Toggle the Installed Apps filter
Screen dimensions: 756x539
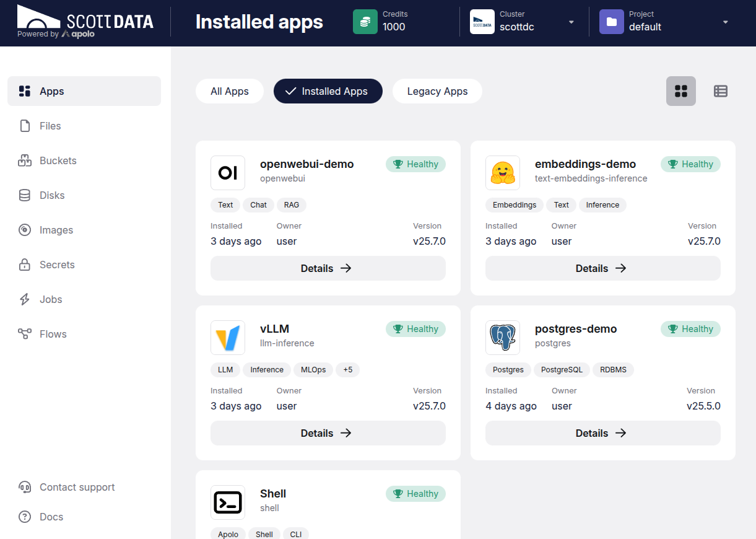point(328,91)
